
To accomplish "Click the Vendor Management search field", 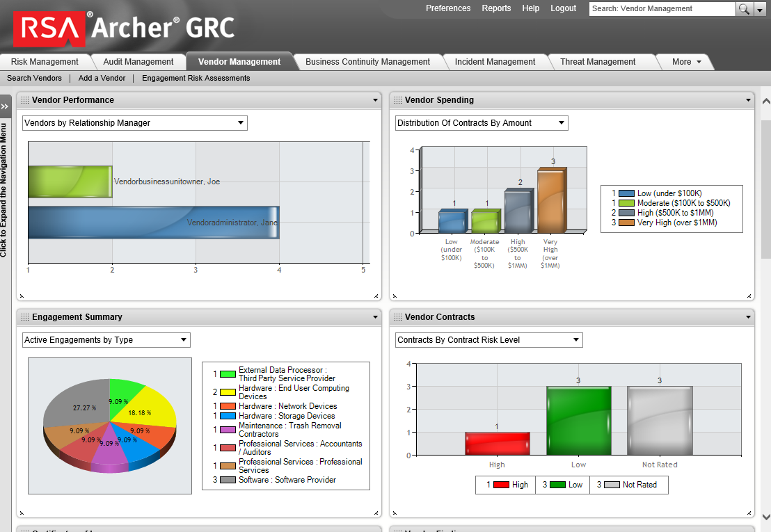I will click(662, 9).
